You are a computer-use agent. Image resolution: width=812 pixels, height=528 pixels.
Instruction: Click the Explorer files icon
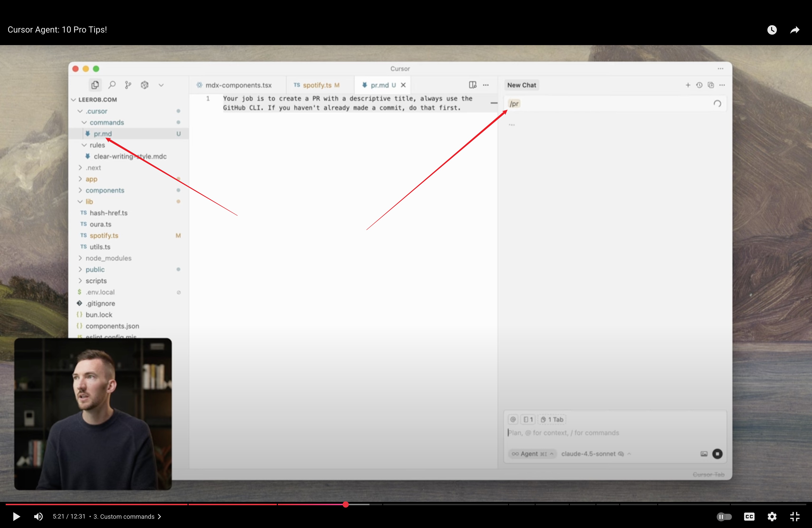[95, 85]
